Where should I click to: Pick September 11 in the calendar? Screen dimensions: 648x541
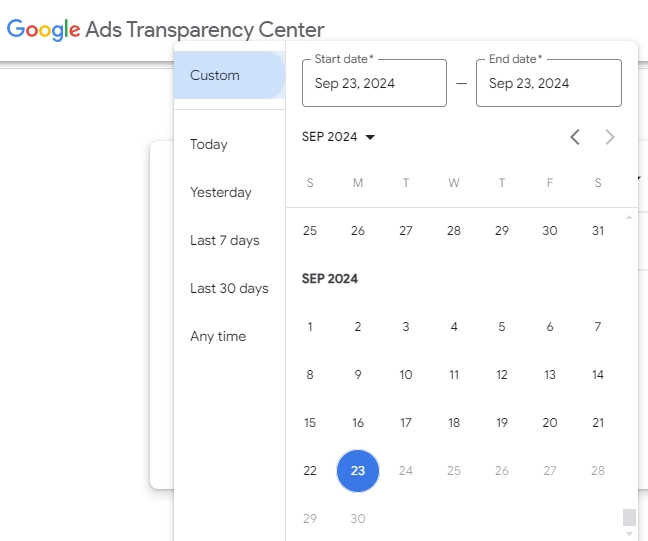click(454, 375)
